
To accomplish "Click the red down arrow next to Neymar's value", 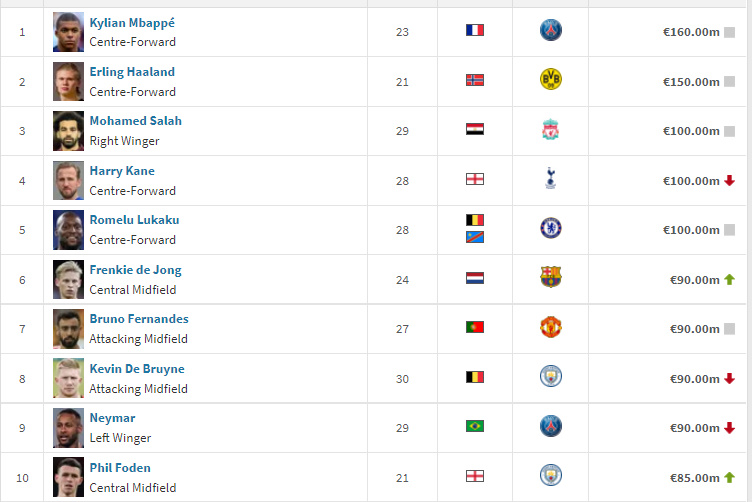I will pos(729,428).
